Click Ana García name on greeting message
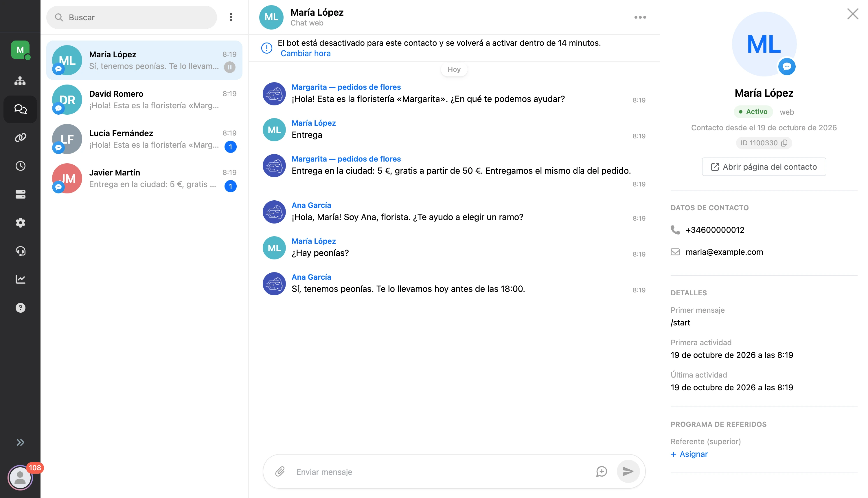The height and width of the screenshot is (498, 868). [311, 205]
